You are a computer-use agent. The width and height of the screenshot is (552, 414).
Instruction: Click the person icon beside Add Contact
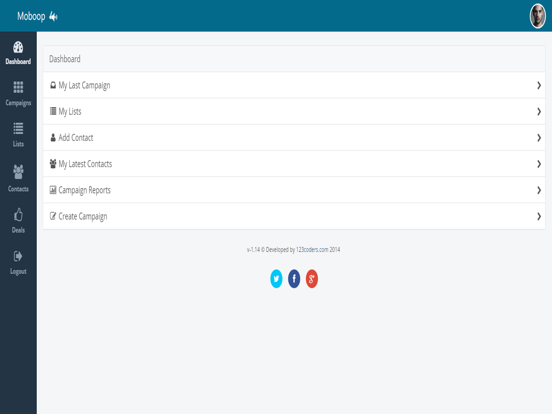point(53,138)
